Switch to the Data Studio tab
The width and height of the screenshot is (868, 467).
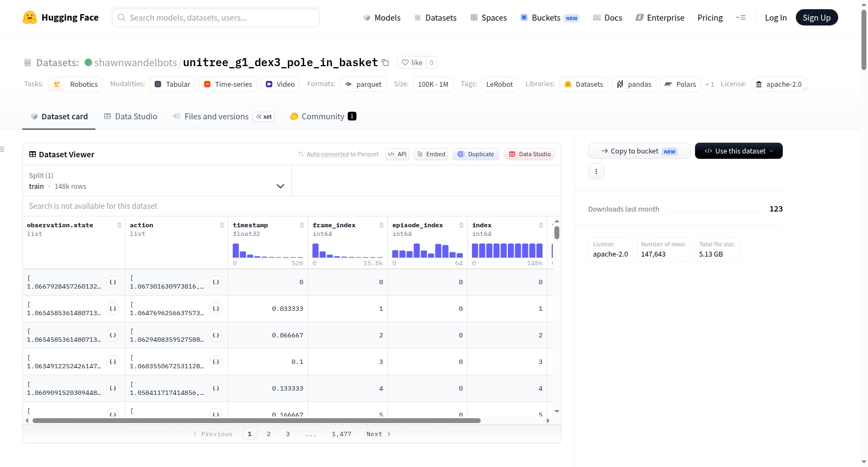point(131,116)
